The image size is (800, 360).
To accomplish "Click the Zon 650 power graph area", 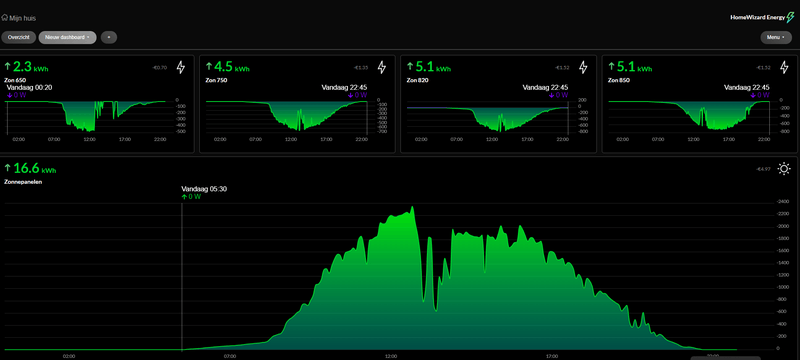I will tap(86, 116).
